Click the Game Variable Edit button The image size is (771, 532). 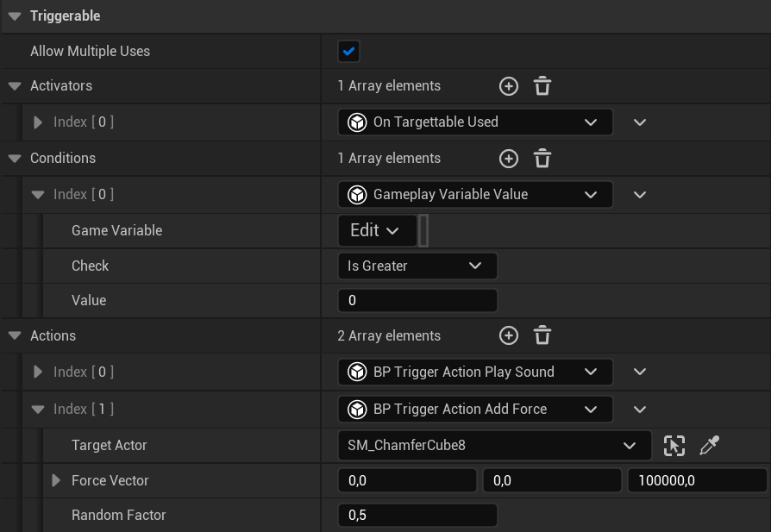click(x=377, y=230)
